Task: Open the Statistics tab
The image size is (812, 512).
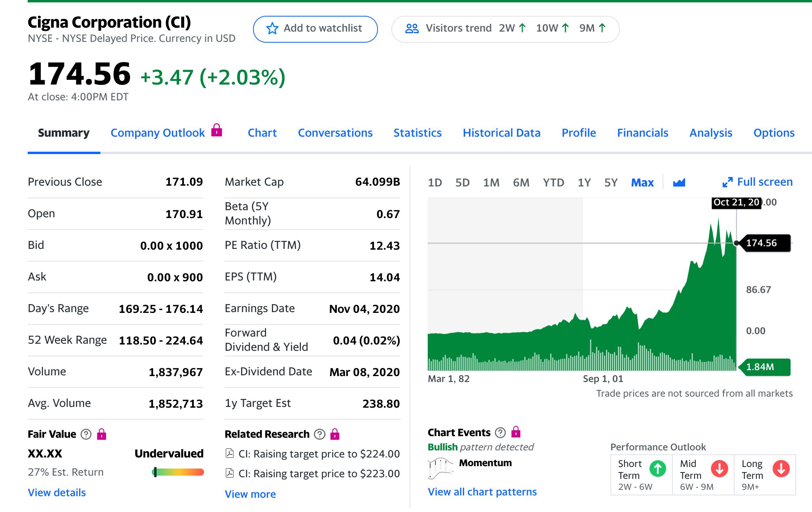Action: [x=417, y=133]
